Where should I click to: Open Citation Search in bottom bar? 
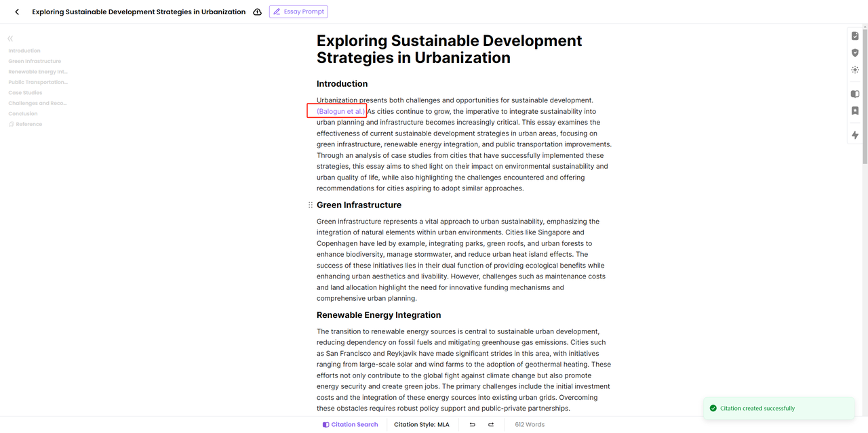pos(351,425)
